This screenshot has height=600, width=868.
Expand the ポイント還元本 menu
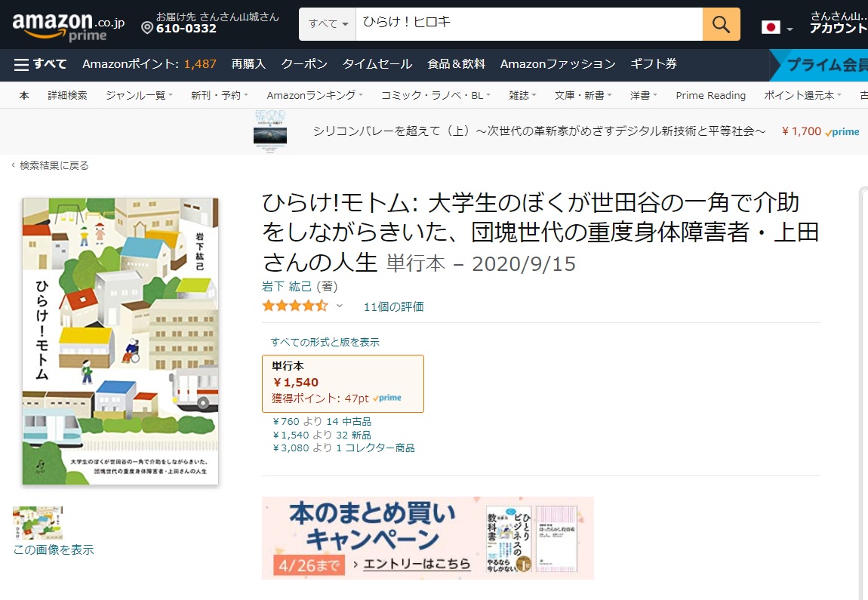pos(802,95)
